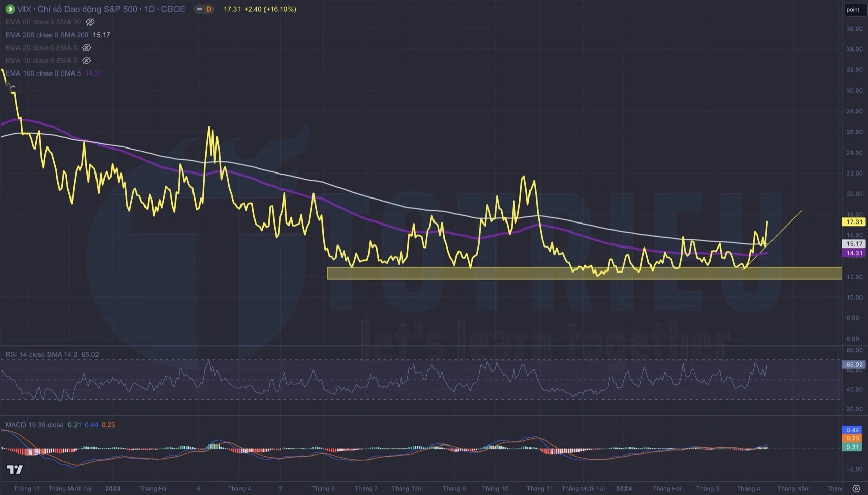Click the 2024 label on time axis
The image size is (868, 495).
tap(624, 489)
